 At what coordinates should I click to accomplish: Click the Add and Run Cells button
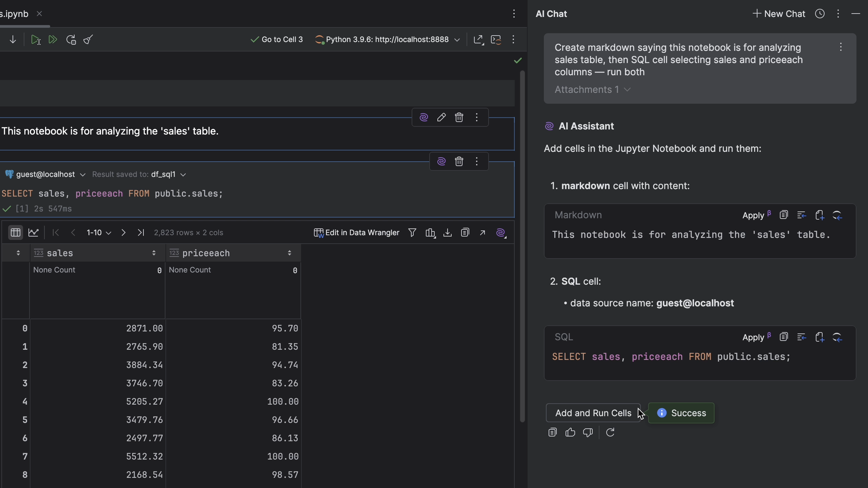593,413
